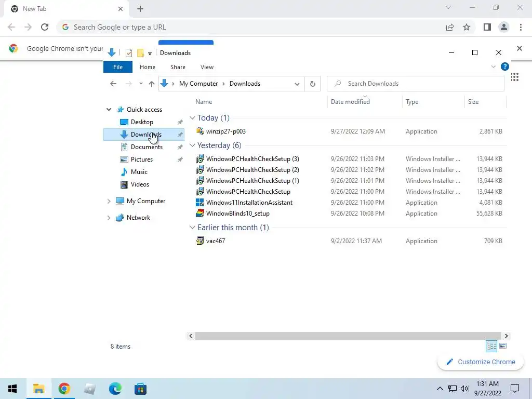The image size is (532, 399).
Task: Click the Customize Chrome button
Action: coord(481,362)
